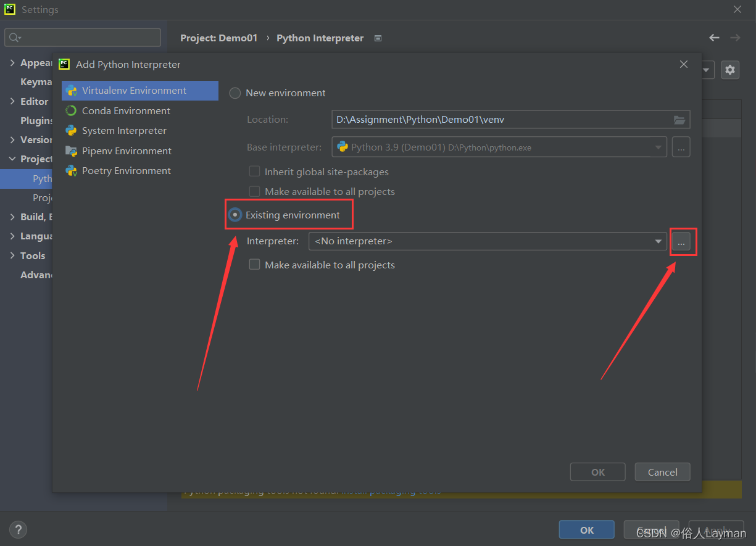Select Python Interpreter item in Settings tree
Viewport: 756px width, 546px height.
[x=27, y=178]
